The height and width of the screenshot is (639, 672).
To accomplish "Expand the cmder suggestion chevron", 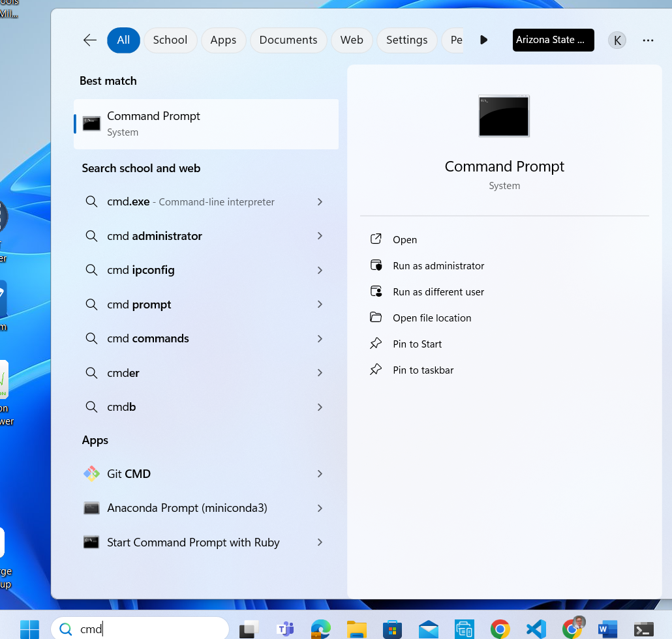I will coord(320,373).
